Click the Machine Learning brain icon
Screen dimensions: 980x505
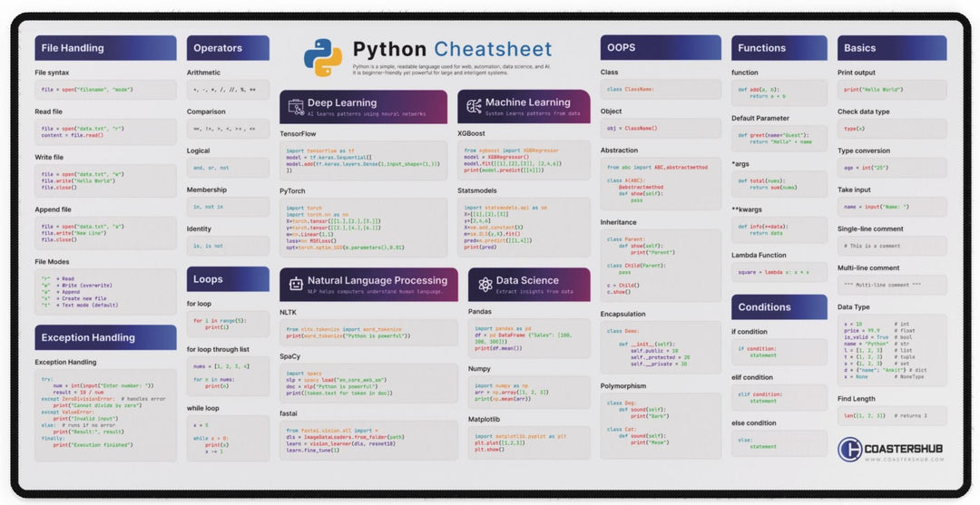click(474, 106)
